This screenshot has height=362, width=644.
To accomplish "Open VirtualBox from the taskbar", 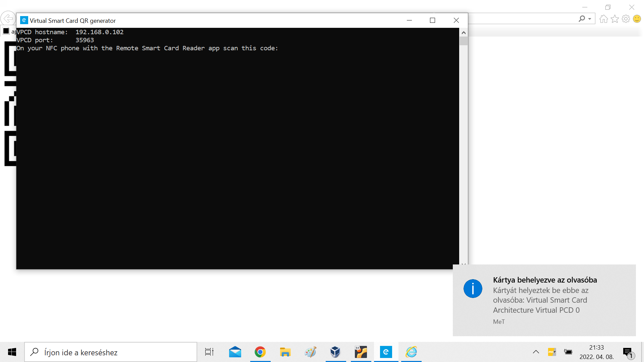I will point(335,352).
